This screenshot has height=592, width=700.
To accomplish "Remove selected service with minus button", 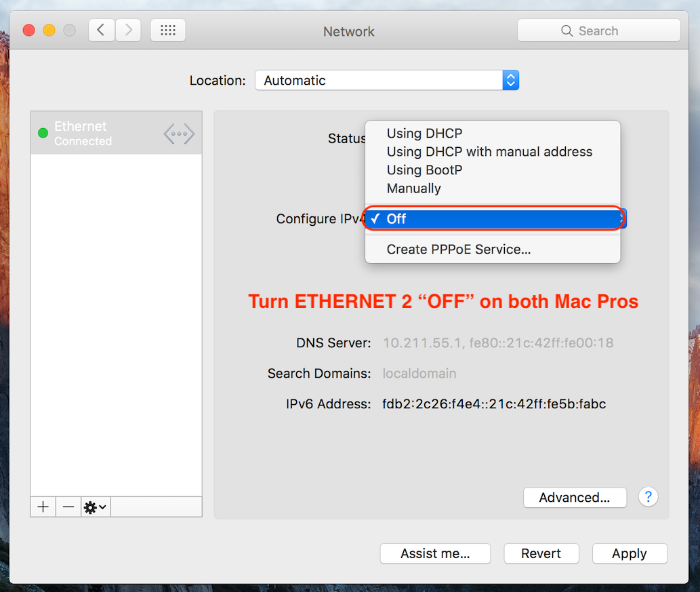I will [x=68, y=507].
